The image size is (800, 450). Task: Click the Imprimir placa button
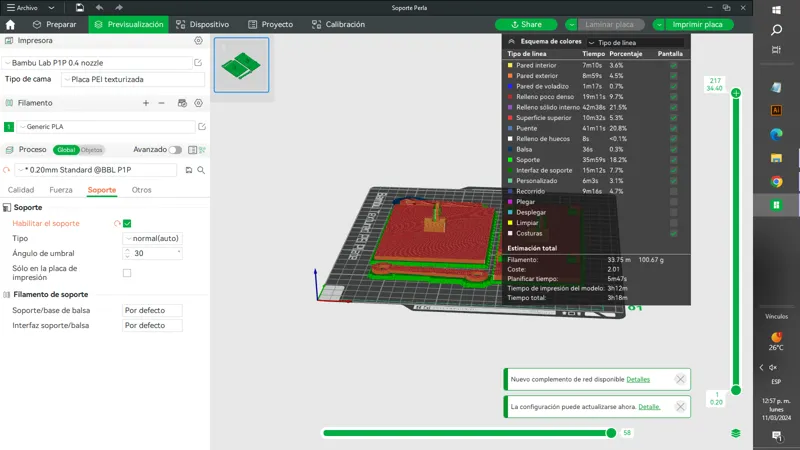coord(697,24)
